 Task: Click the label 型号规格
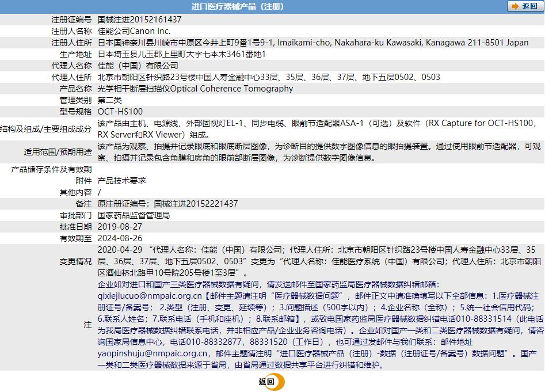76,112
